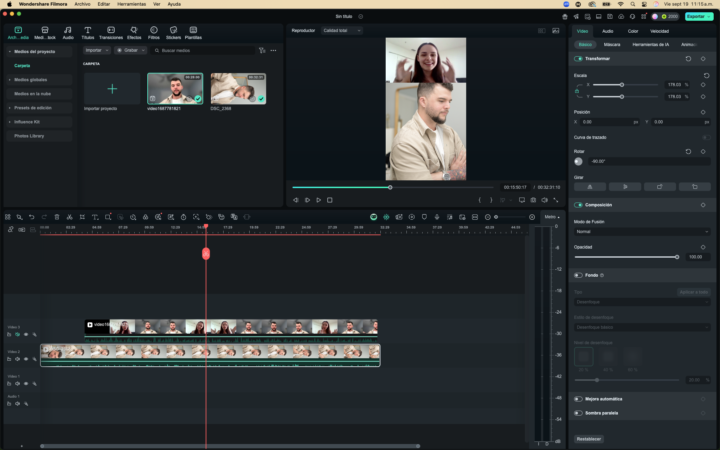
Task: Open the Grabar dropdown
Action: 130,51
